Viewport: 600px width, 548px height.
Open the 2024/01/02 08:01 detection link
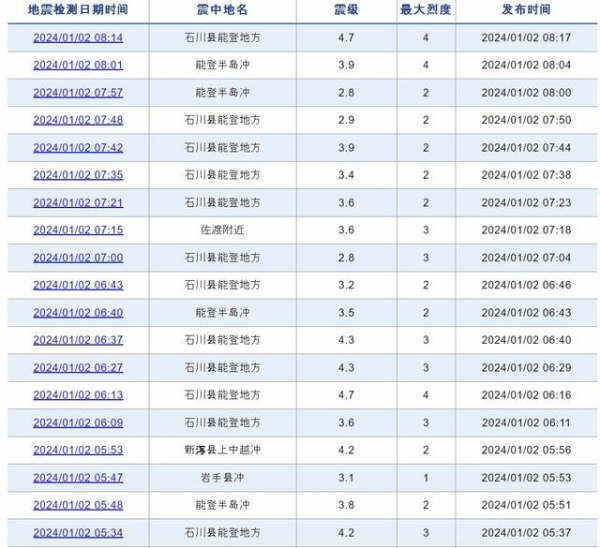point(78,65)
